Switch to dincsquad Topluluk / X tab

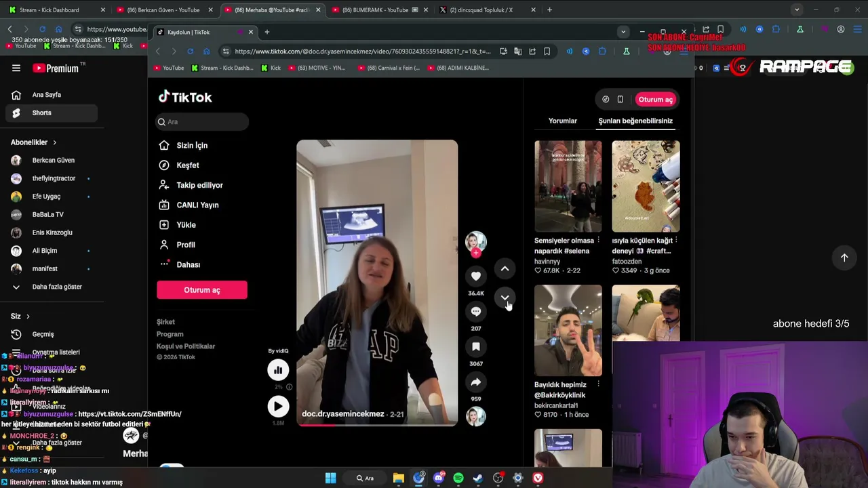(486, 10)
